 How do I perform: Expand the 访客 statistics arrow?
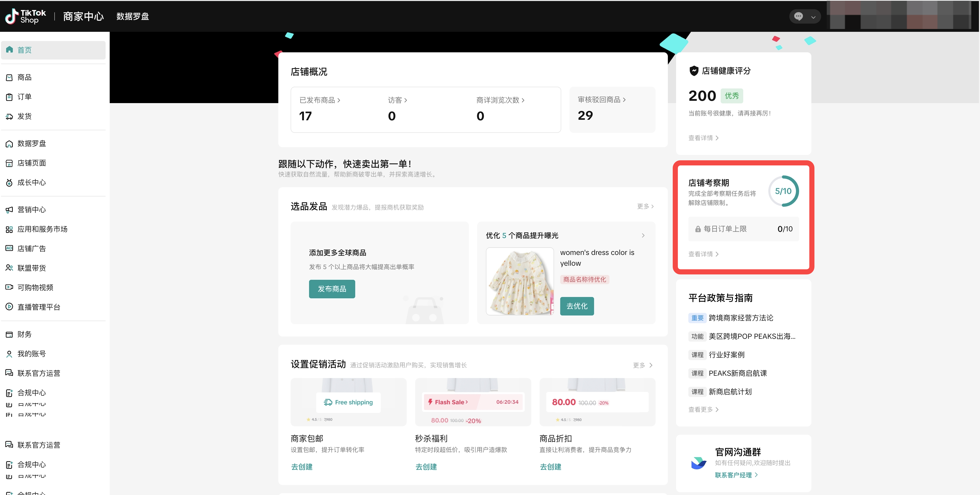click(406, 100)
